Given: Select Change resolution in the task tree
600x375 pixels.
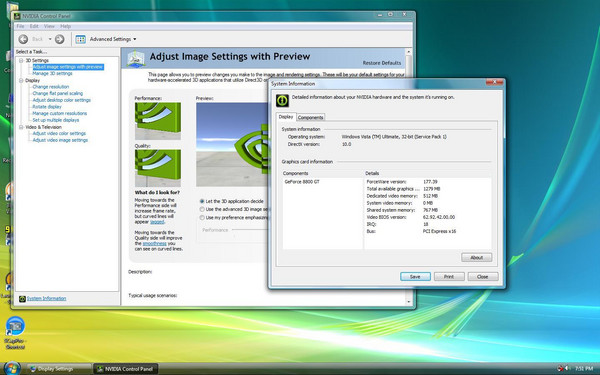Looking at the screenshot, I should (x=51, y=87).
